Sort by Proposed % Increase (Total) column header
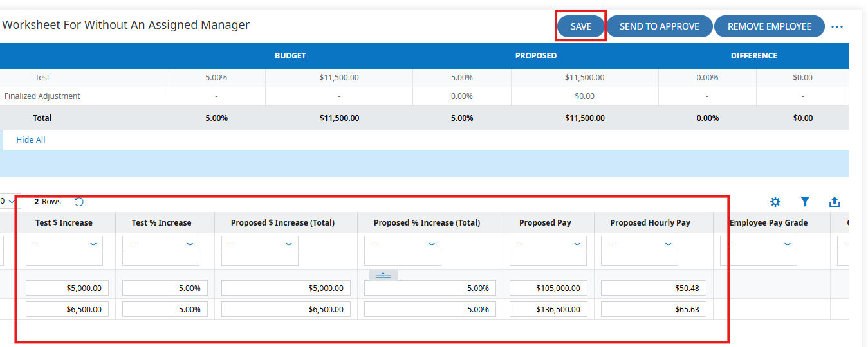Screen dimensions: 868x347 coord(427,223)
